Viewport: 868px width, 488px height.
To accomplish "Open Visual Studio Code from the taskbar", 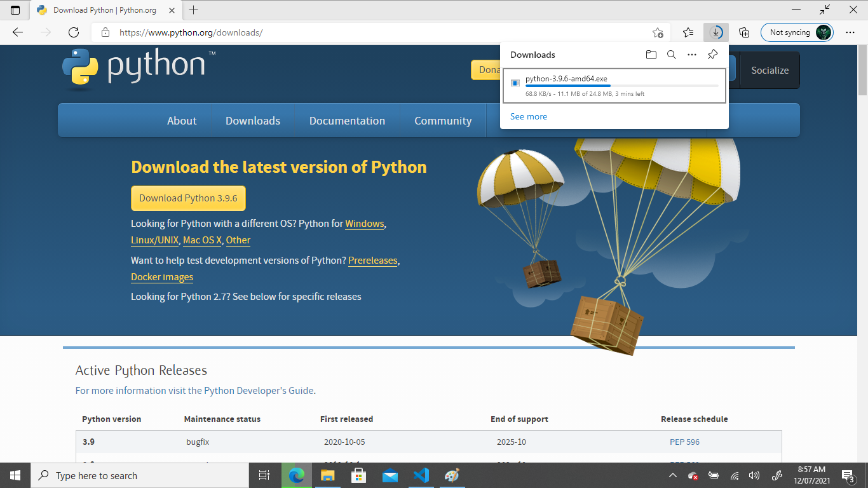I will [x=421, y=475].
